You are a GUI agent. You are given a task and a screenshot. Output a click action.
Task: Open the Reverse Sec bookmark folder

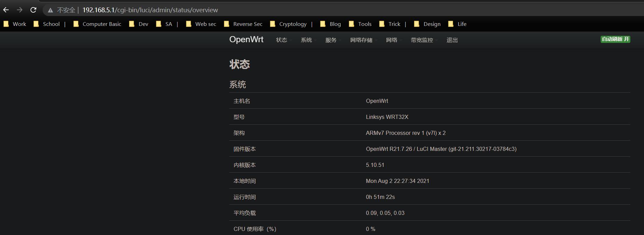(243, 24)
